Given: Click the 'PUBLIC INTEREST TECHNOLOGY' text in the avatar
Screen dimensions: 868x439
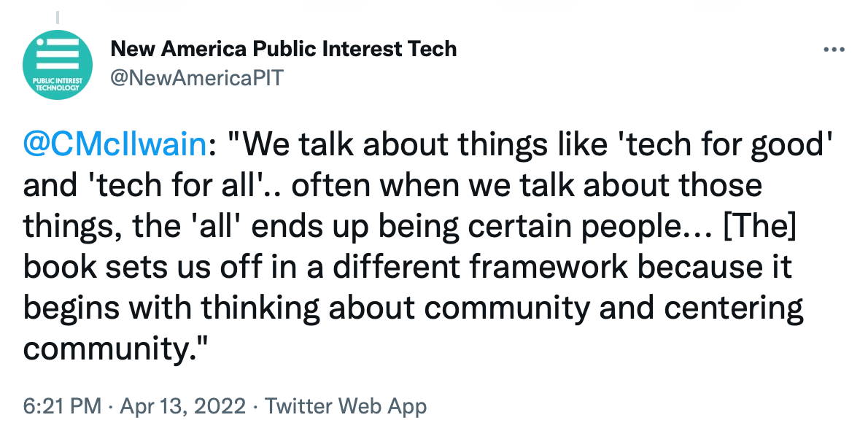Looking at the screenshot, I should click(57, 84).
